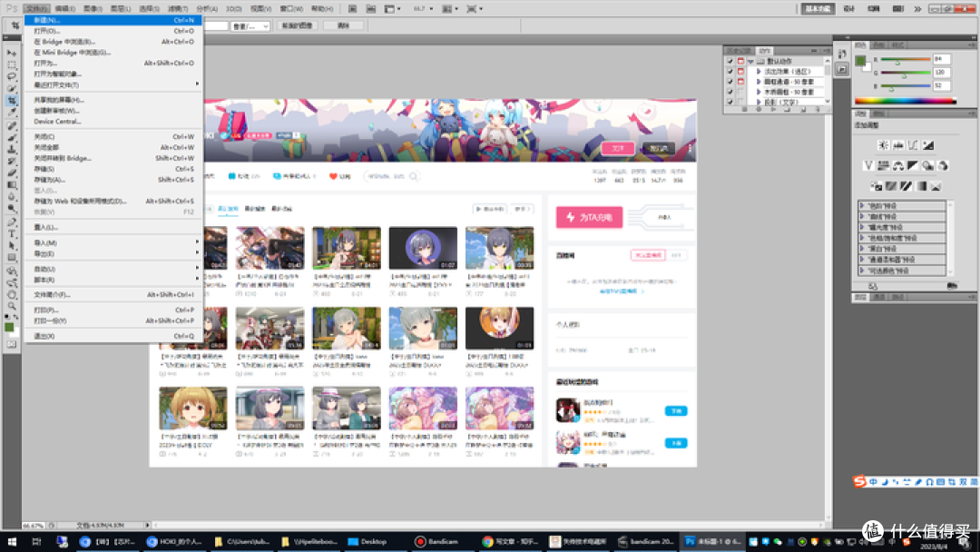Screen dimensions: 980x552
Task: Choose 退出(X) in the File menu
Action: [x=113, y=336]
